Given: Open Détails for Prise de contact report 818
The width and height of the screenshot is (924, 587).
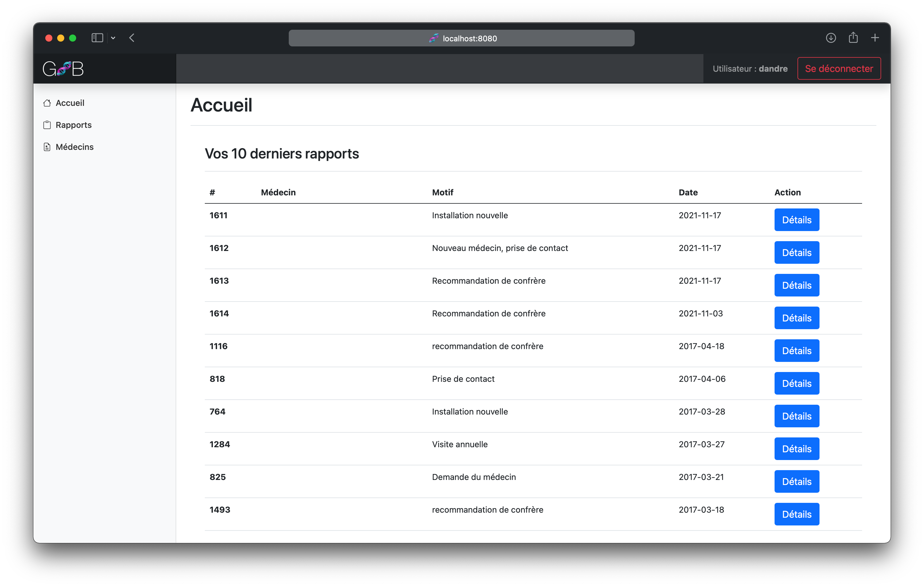Looking at the screenshot, I should click(x=797, y=383).
